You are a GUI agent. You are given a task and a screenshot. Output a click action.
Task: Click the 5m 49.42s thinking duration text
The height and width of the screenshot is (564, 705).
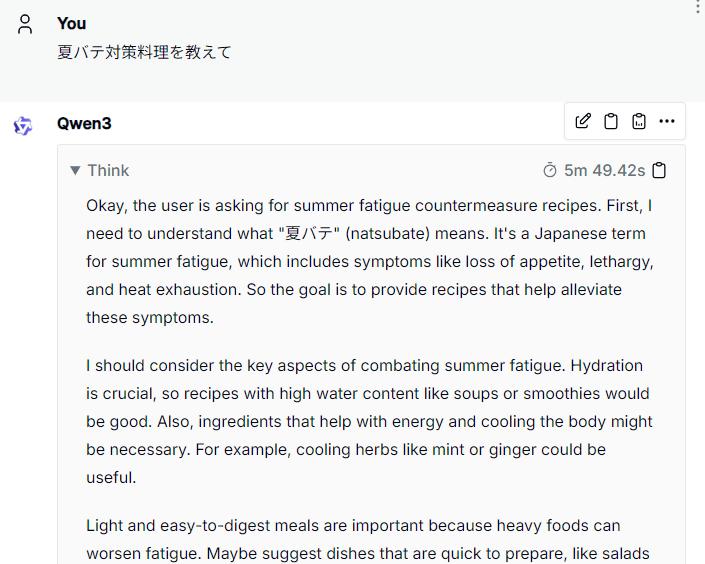point(604,170)
